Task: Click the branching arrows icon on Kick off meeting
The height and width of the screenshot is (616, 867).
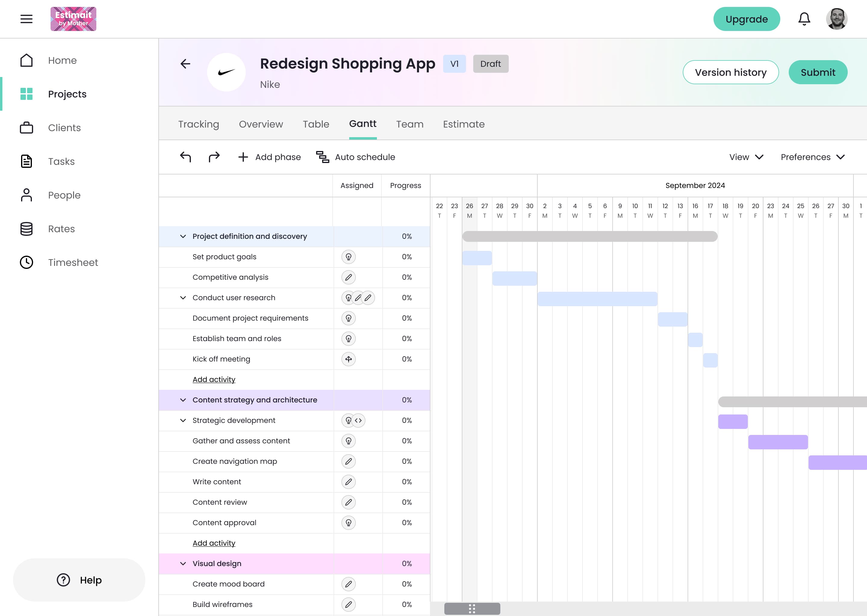Action: 349,359
